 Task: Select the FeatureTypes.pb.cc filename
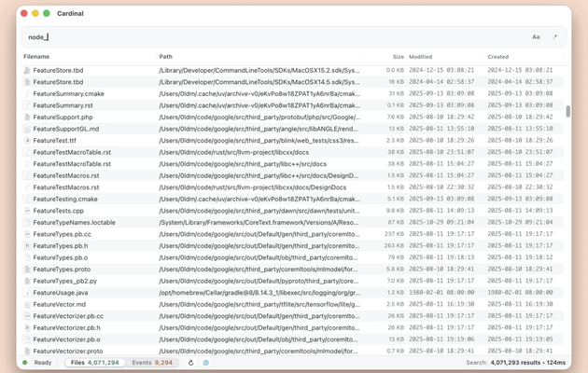(x=62, y=234)
